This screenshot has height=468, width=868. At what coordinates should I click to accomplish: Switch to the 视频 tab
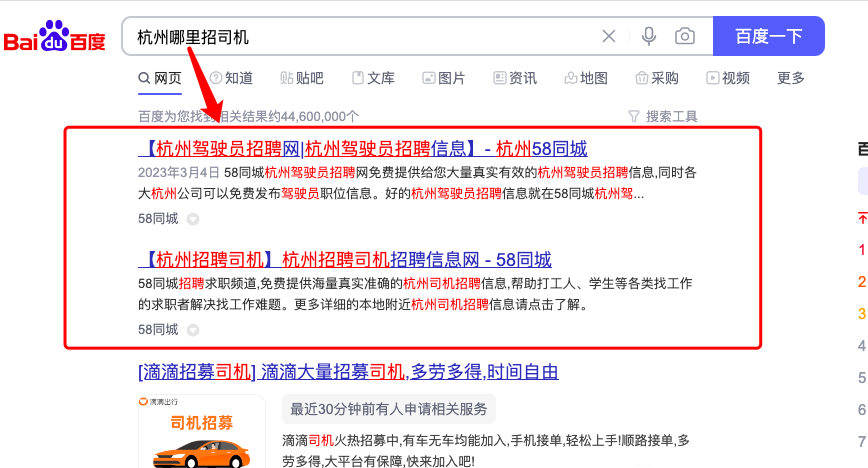pyautogui.click(x=728, y=78)
